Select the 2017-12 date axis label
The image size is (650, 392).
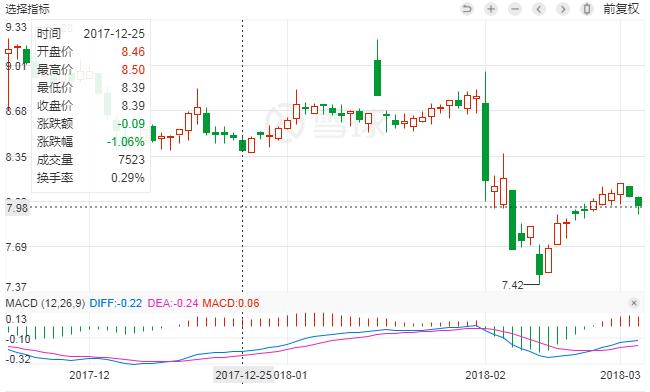(90, 375)
